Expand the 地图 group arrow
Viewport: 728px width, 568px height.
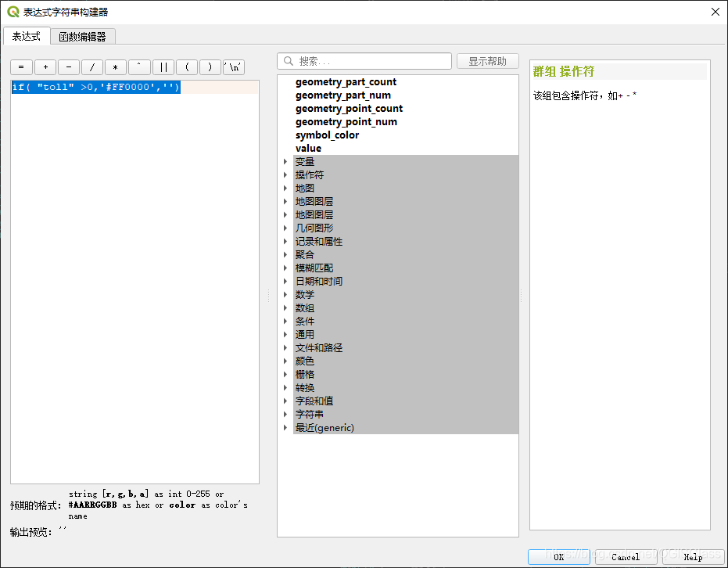point(285,188)
